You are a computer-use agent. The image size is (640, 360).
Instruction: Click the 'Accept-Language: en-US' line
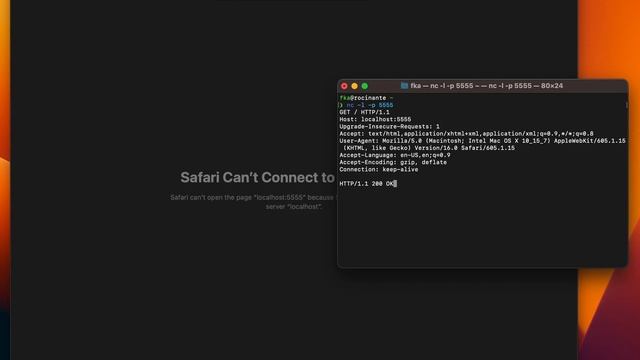point(395,155)
